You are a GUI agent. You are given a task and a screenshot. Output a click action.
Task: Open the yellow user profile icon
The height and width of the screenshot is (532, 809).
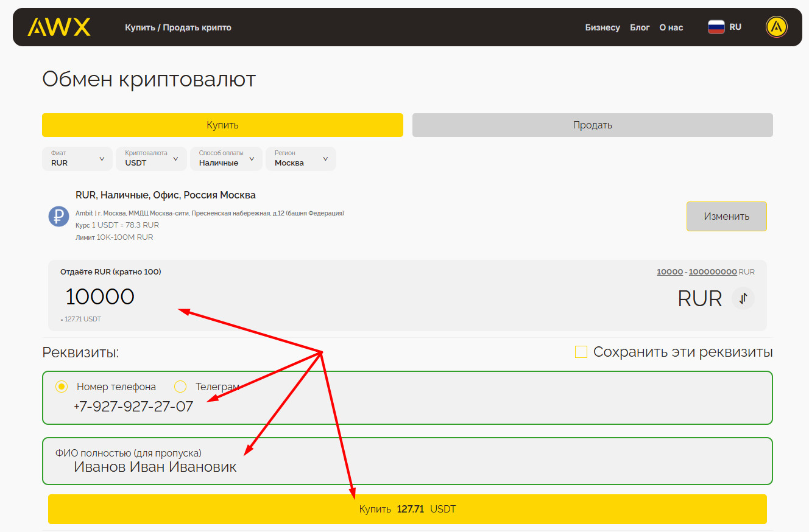click(x=776, y=27)
